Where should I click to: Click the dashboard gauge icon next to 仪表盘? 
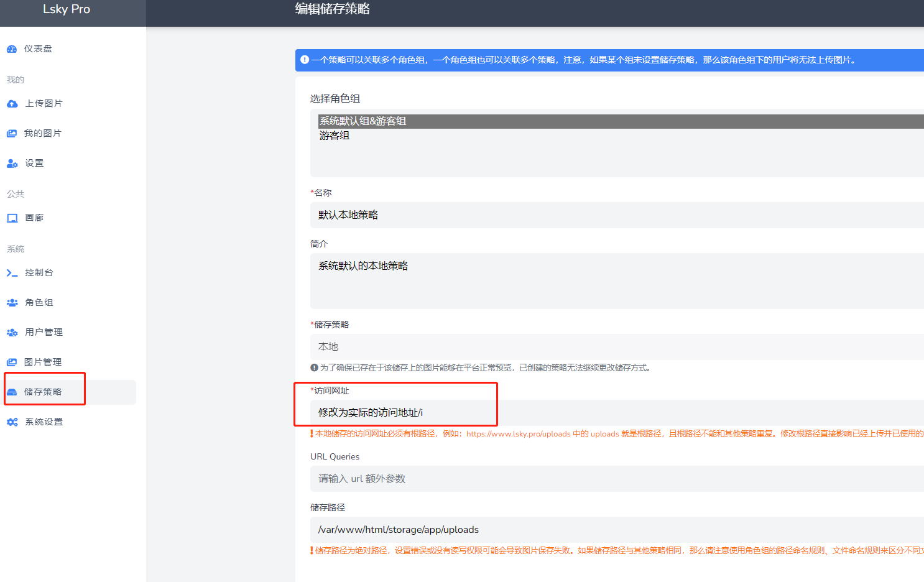tap(12, 49)
